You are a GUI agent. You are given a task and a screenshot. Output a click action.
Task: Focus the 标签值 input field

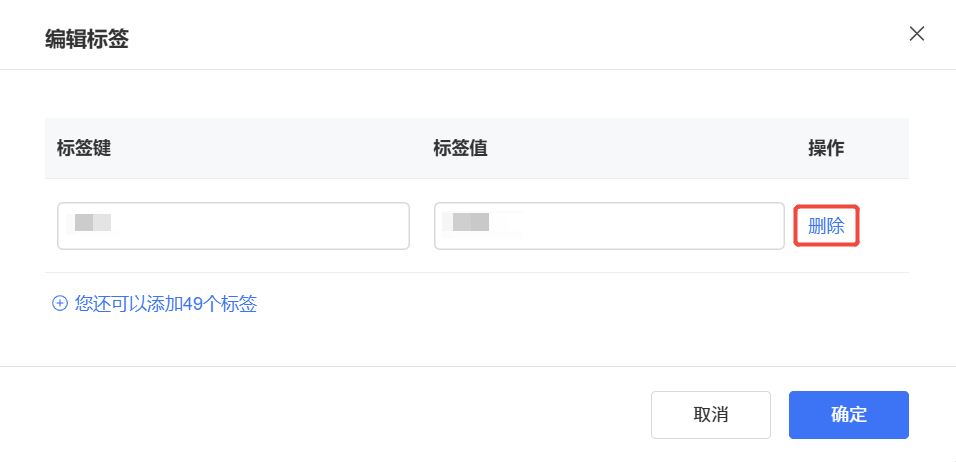(x=609, y=226)
